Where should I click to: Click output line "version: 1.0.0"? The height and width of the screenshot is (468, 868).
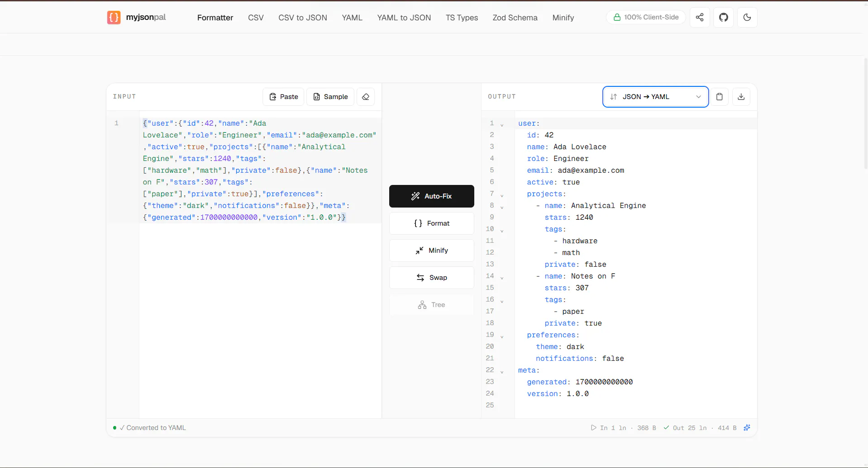(558, 394)
